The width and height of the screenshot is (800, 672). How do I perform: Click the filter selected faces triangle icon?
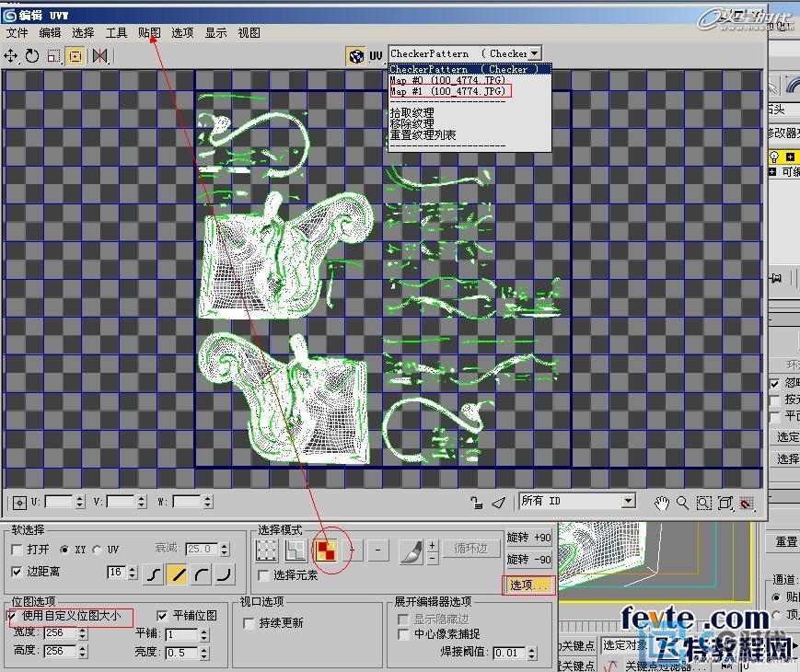point(498,503)
